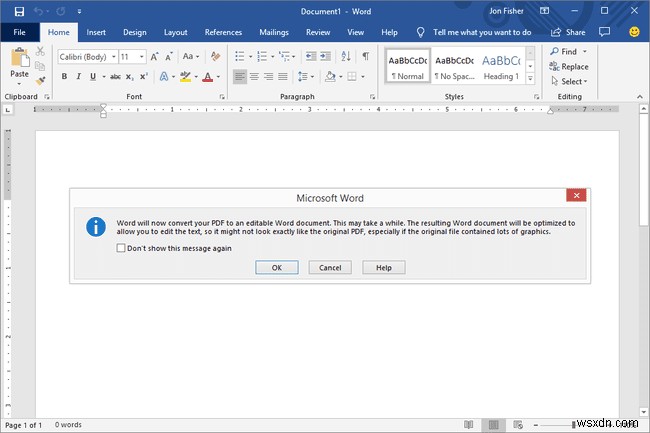Open the Change Case Aa dropdown
The image size is (650, 433).
click(x=191, y=56)
